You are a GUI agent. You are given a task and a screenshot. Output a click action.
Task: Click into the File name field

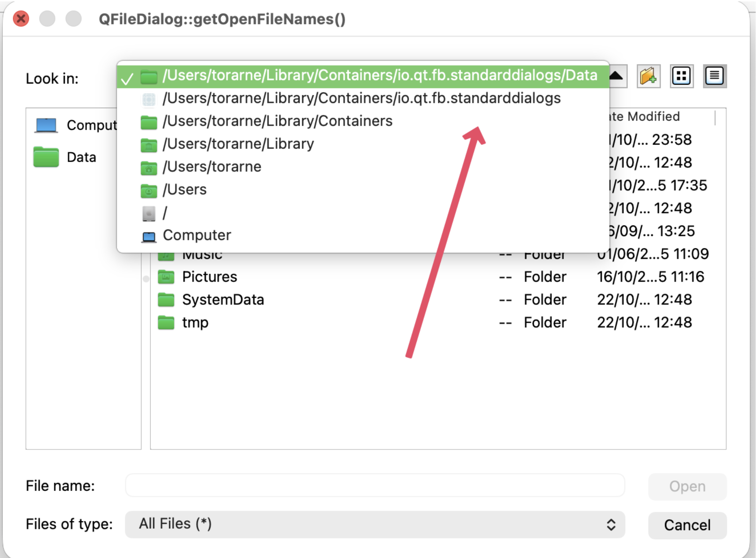(x=374, y=486)
